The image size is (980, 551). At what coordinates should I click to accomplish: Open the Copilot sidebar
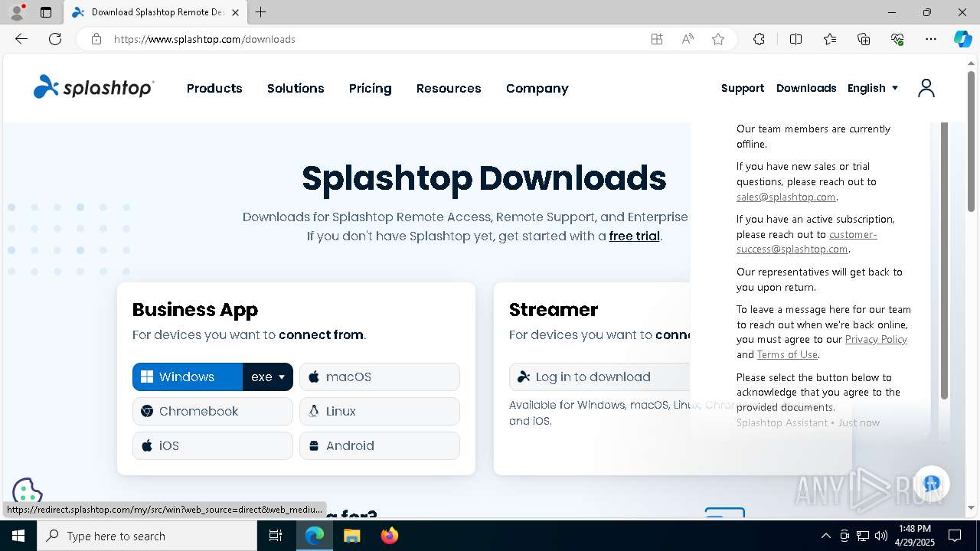962,39
